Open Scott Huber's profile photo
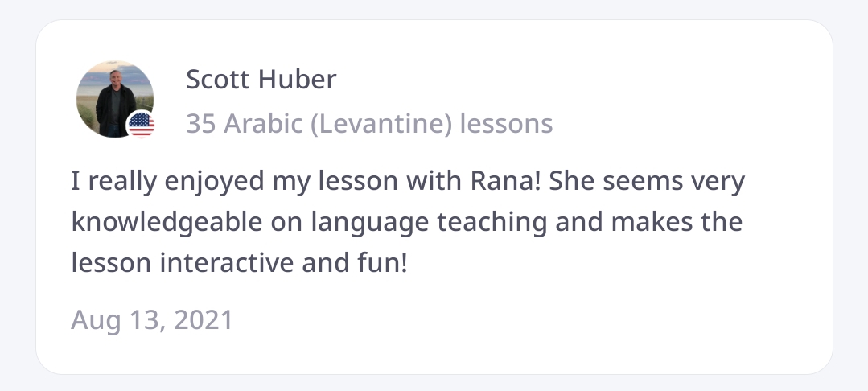This screenshot has height=391, width=868. 113,95
